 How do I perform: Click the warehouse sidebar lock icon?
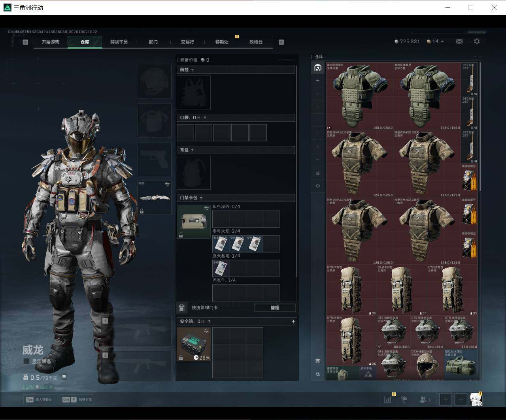318,173
